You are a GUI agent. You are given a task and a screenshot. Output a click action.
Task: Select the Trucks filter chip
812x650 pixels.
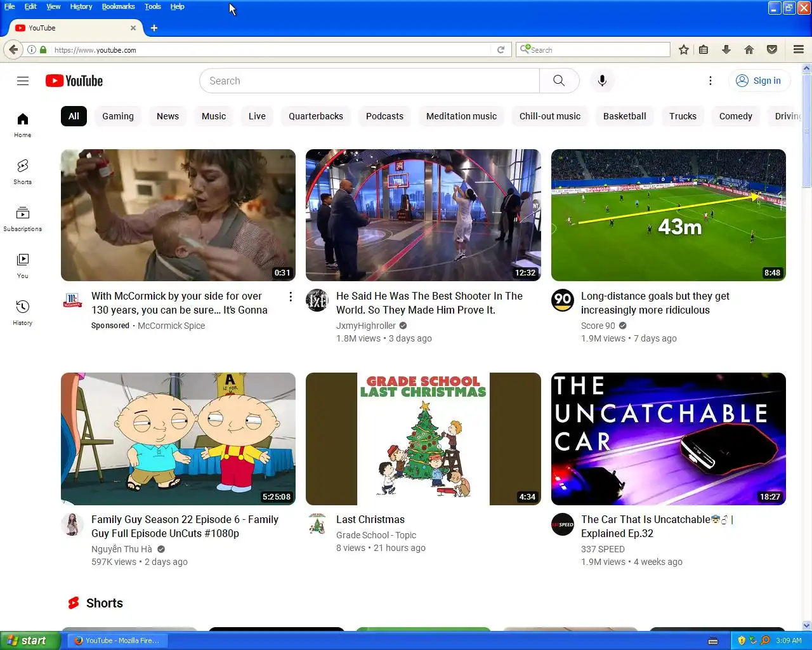[683, 116]
